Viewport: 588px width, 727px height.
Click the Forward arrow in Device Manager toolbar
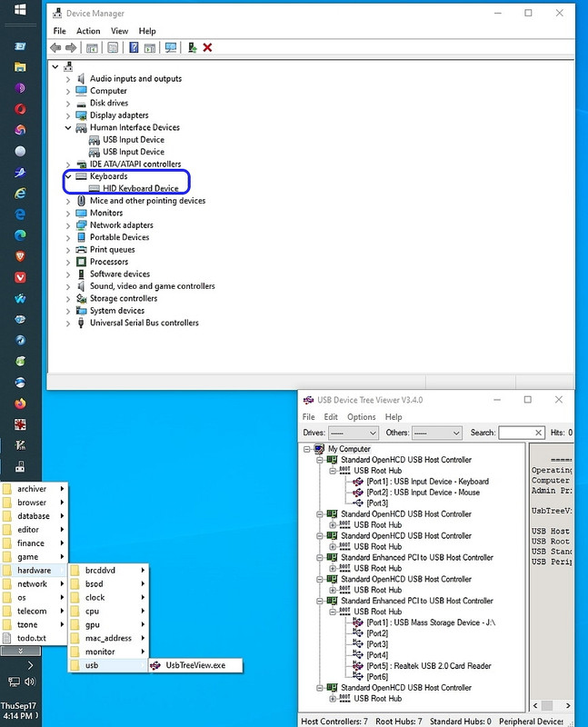[71, 47]
